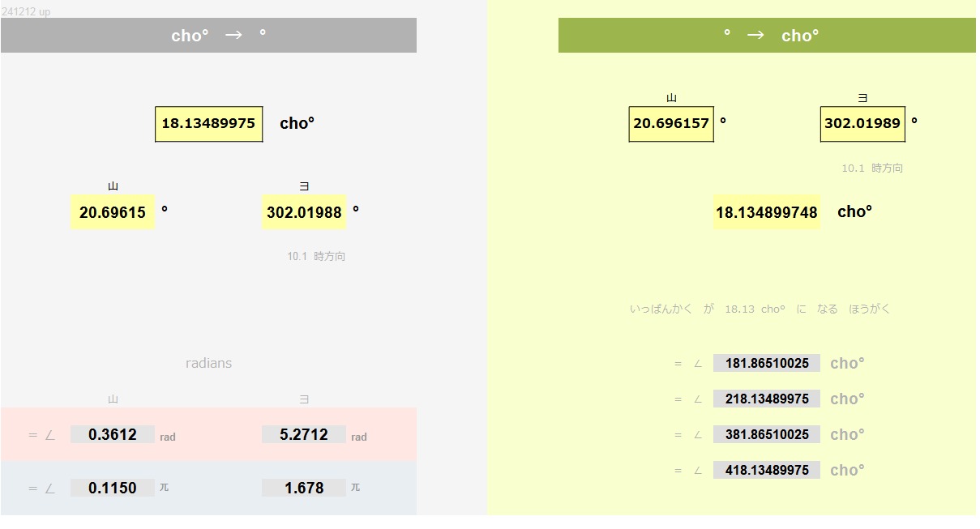The height and width of the screenshot is (529, 980).
Task: Click the 1.678 π value box
Action: coord(304,488)
